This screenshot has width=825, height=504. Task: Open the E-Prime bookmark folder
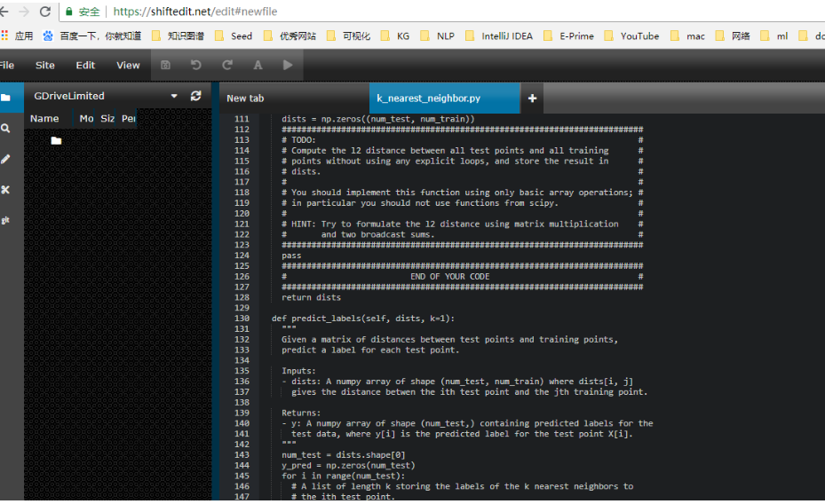click(568, 35)
